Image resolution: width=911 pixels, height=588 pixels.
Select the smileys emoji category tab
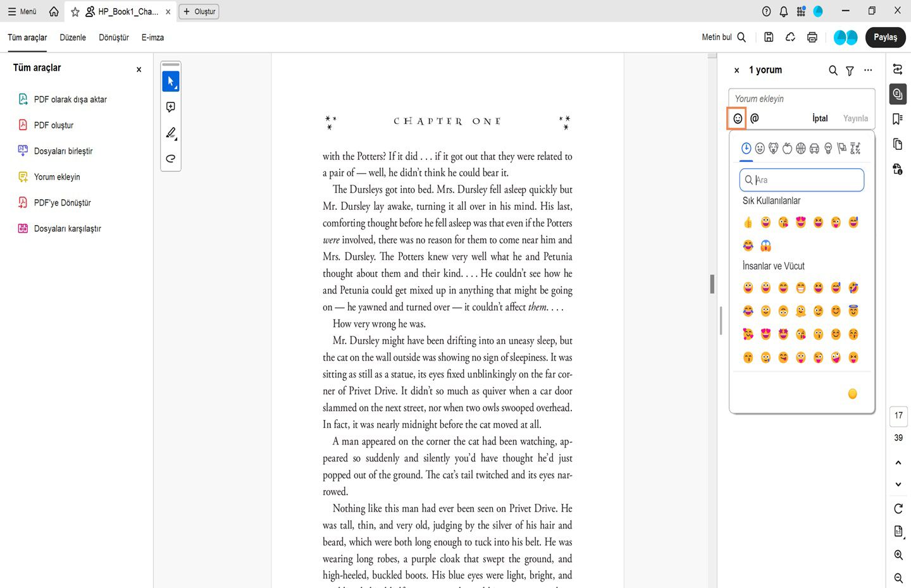click(760, 149)
